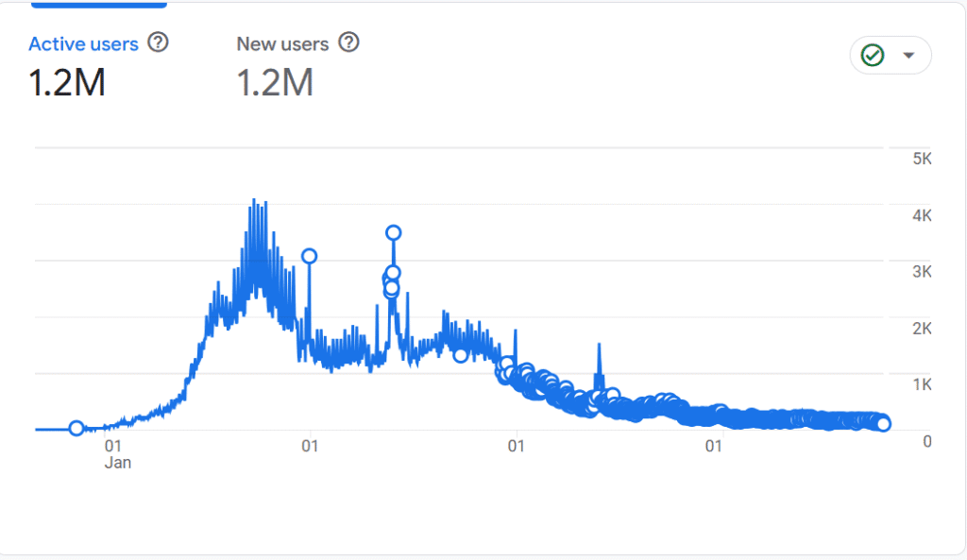Open the dropdown arrow beside green checkmark
The image size is (967, 560).
908,56
